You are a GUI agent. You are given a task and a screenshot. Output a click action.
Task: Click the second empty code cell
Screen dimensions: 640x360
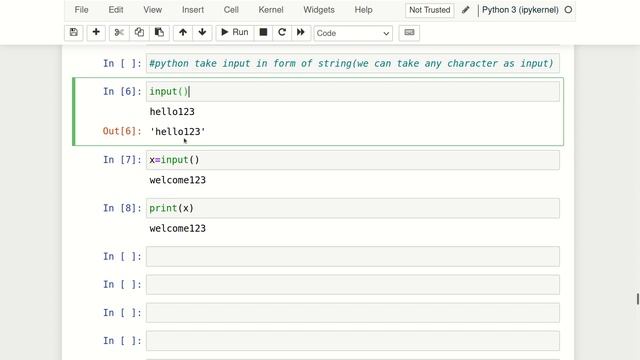[353, 284]
